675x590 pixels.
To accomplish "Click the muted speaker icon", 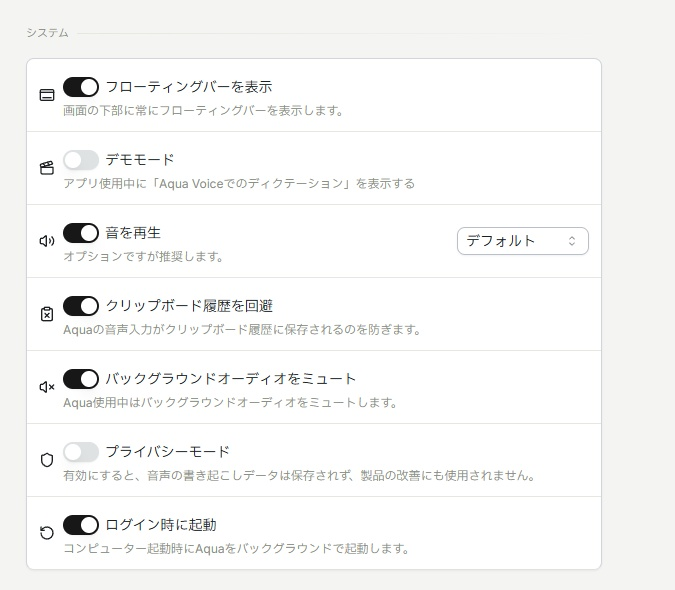I will [47, 387].
